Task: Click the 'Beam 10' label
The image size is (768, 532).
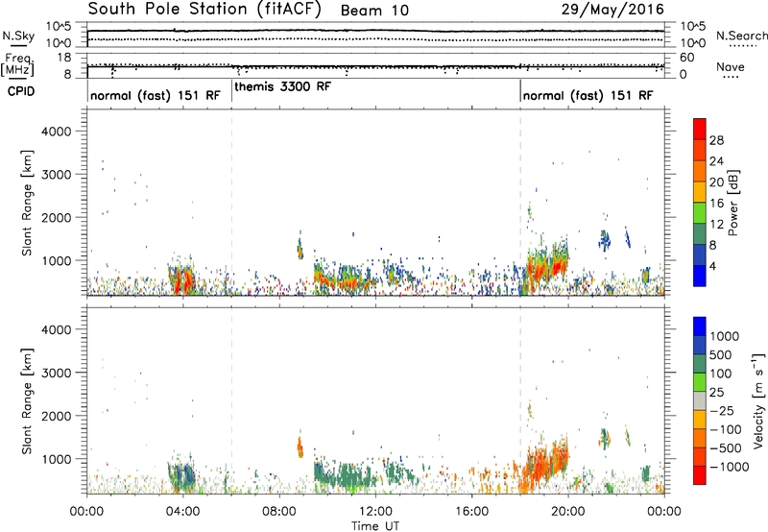Action: 374,11
